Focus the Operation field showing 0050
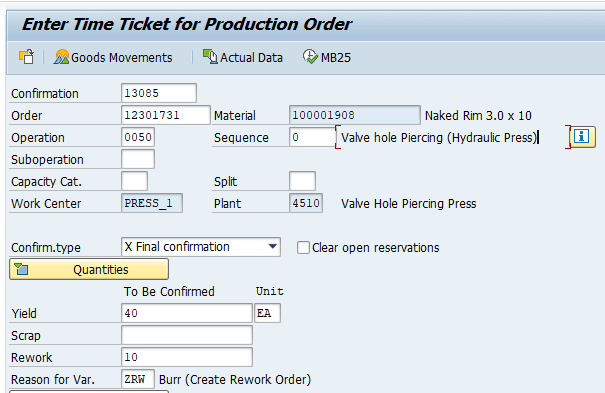605x393 pixels. pos(138,137)
